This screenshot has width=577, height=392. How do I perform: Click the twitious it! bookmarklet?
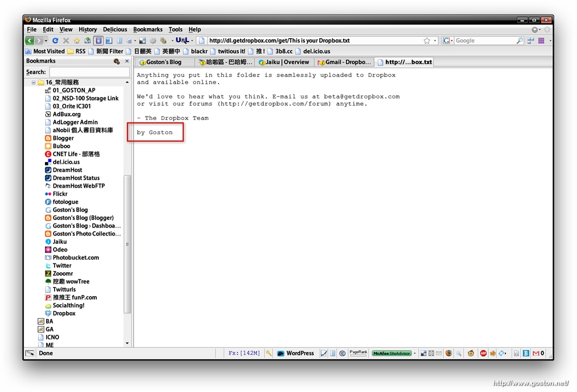228,51
